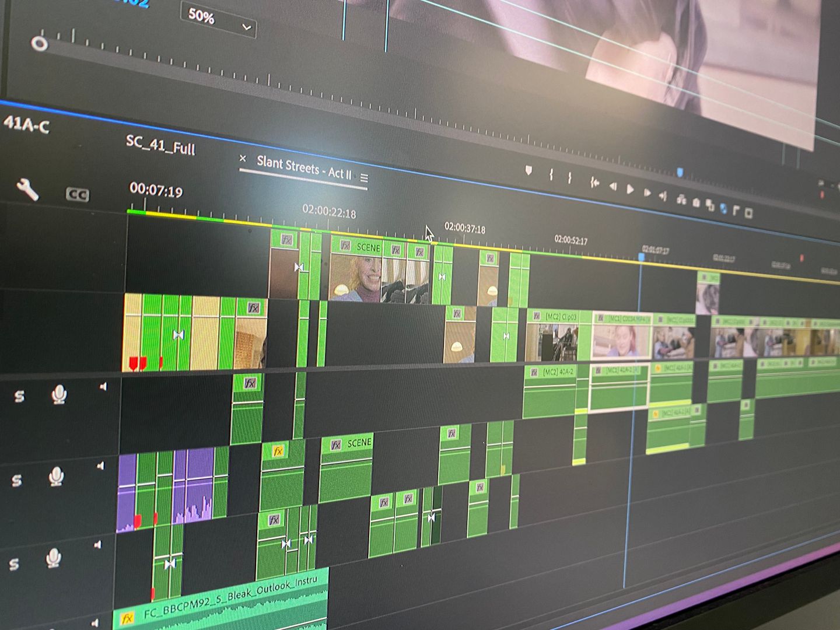Close the Slant Streets - Act II tab
This screenshot has height=630, width=840.
click(x=243, y=159)
